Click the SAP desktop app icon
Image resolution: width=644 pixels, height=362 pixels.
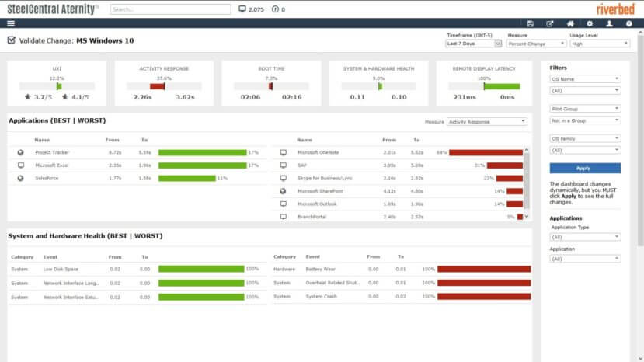(x=284, y=165)
